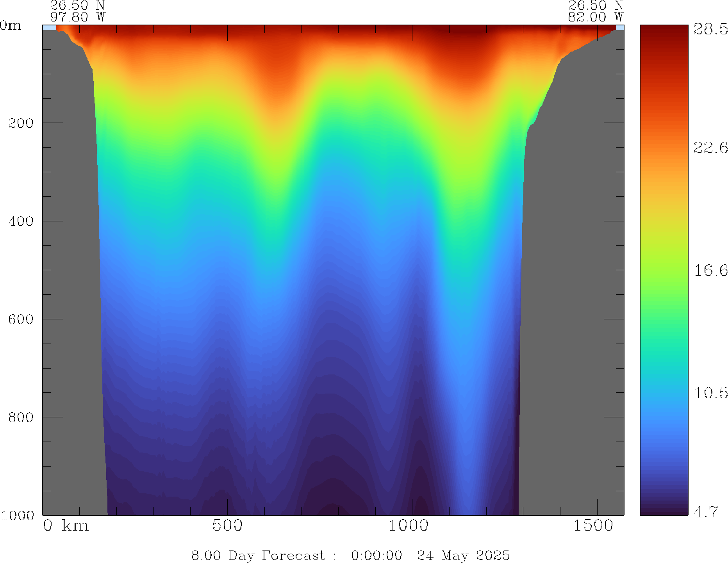Click the 800 depth axis label
The image size is (728, 563).
click(21, 417)
